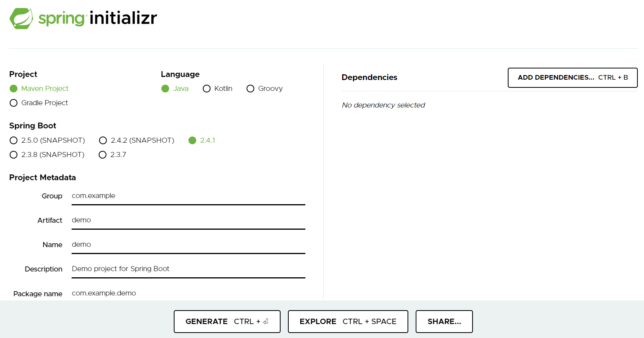The height and width of the screenshot is (338, 644).
Task: Click the Explore button
Action: click(x=348, y=321)
